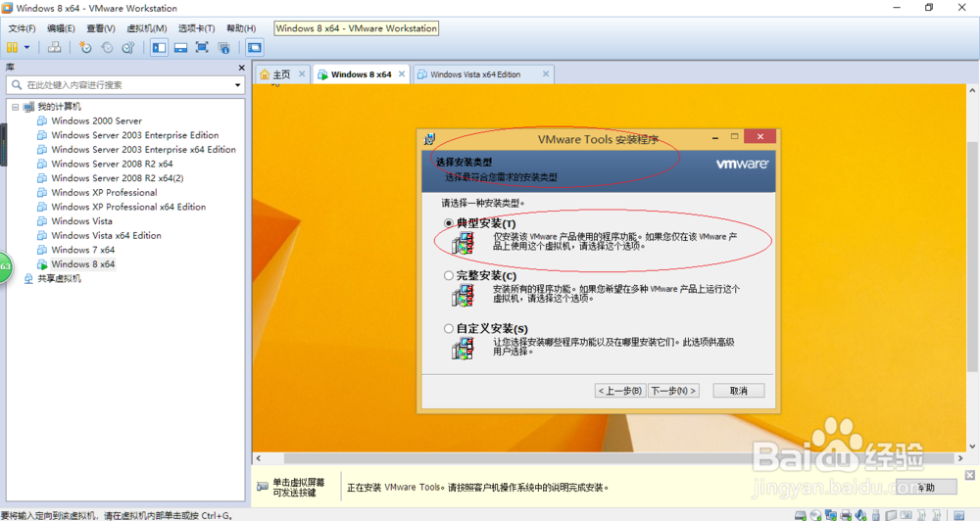Select Windows 7 x64 in library
980x521 pixels.
(x=82, y=250)
